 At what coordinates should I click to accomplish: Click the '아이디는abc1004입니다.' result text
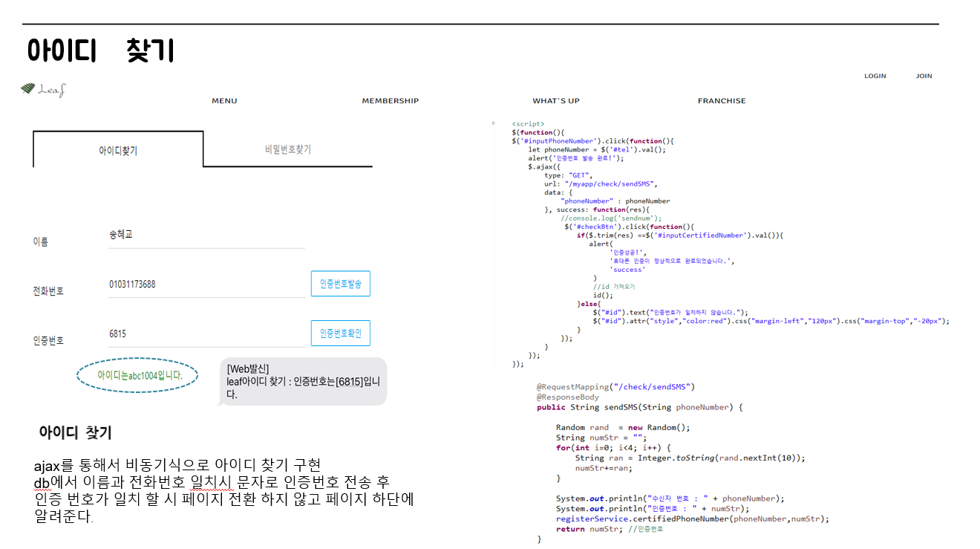point(140,376)
